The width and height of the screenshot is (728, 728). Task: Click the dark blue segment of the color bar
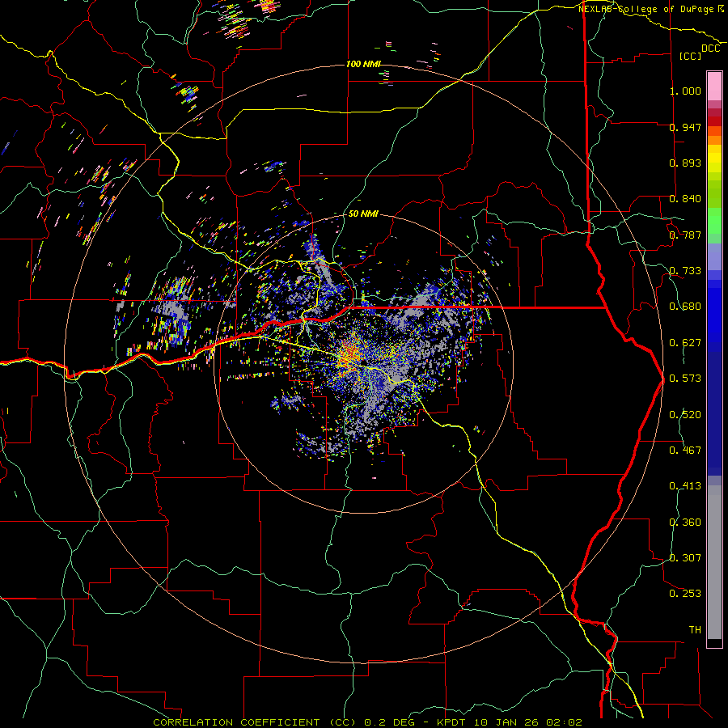pos(714,413)
